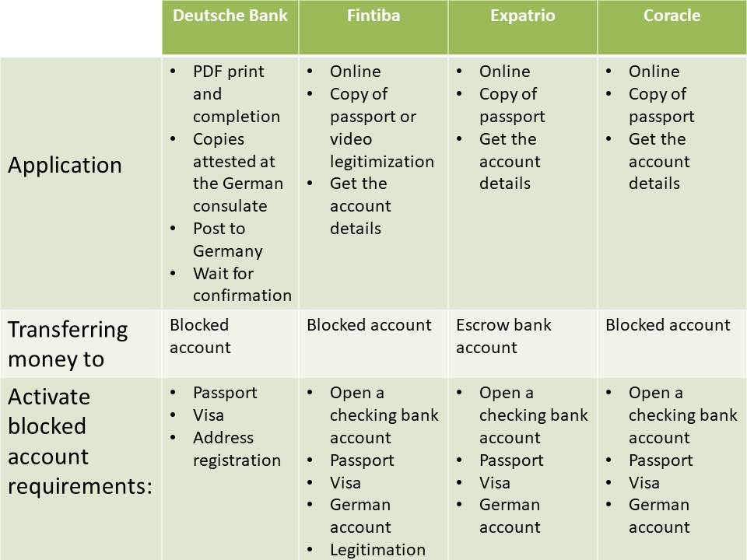Viewport: 747px width, 560px height.
Task: Click 'Get the account details' under Coracle
Action: click(x=659, y=161)
